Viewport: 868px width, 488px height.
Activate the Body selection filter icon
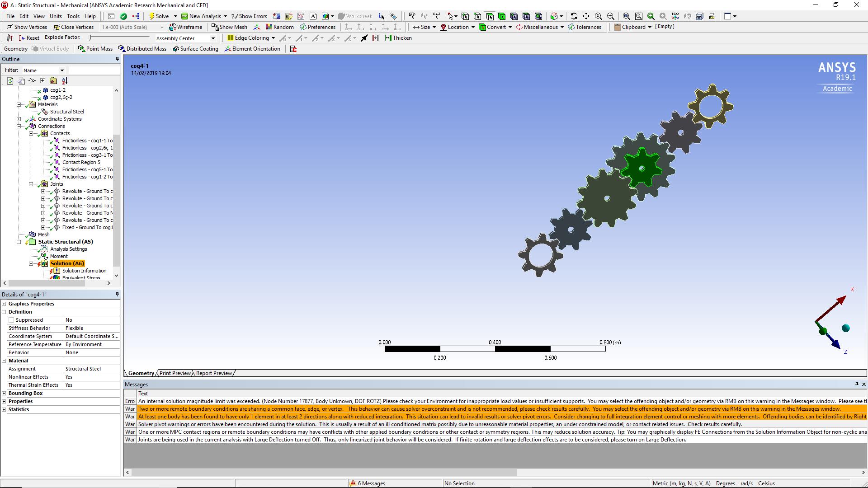(502, 16)
